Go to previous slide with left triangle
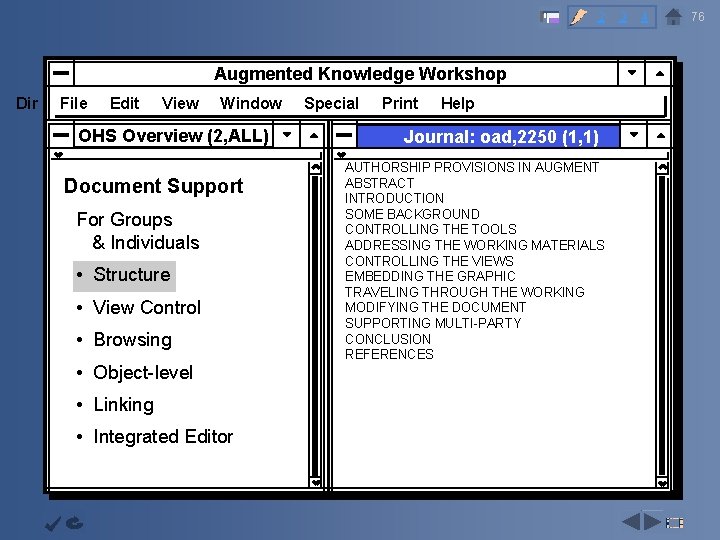The height and width of the screenshot is (540, 720). click(x=631, y=522)
